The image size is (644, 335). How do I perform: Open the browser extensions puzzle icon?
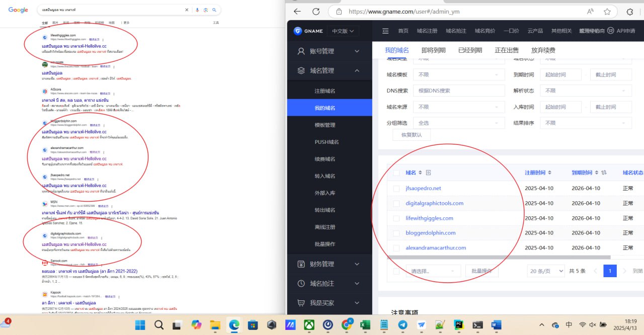pos(629,12)
